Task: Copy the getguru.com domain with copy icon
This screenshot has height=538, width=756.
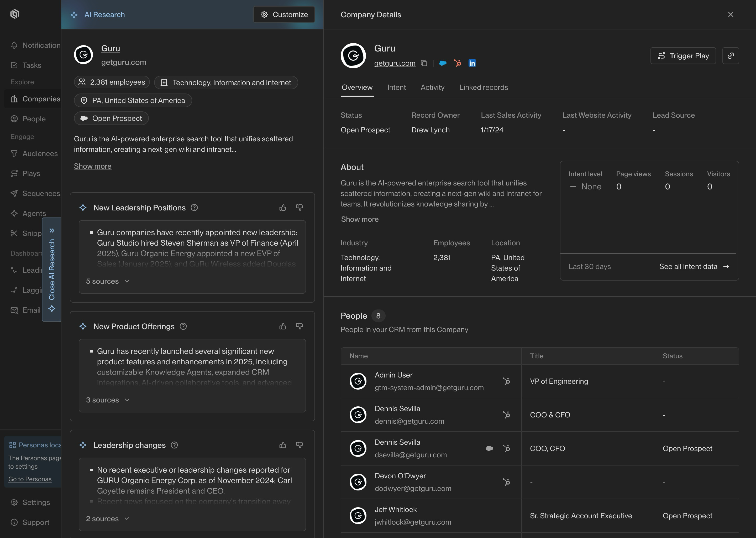Action: pyautogui.click(x=424, y=63)
